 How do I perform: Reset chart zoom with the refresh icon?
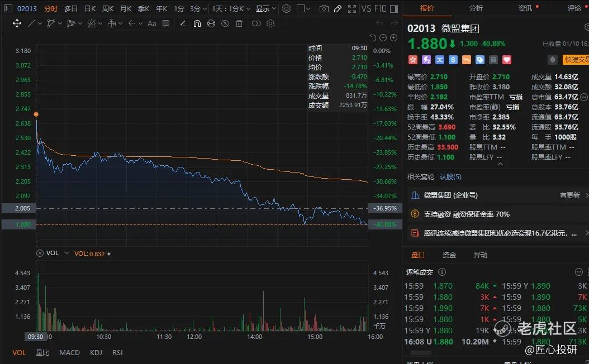tap(372, 37)
